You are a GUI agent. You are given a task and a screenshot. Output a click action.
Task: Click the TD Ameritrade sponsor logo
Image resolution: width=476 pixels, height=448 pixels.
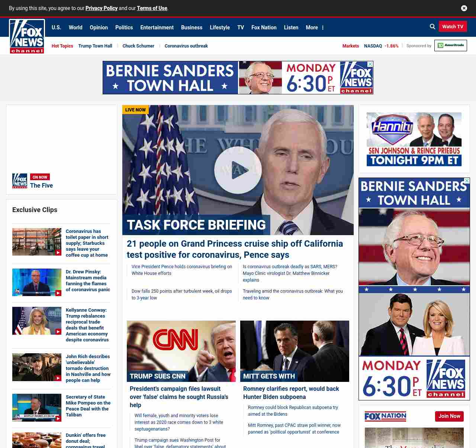(450, 46)
